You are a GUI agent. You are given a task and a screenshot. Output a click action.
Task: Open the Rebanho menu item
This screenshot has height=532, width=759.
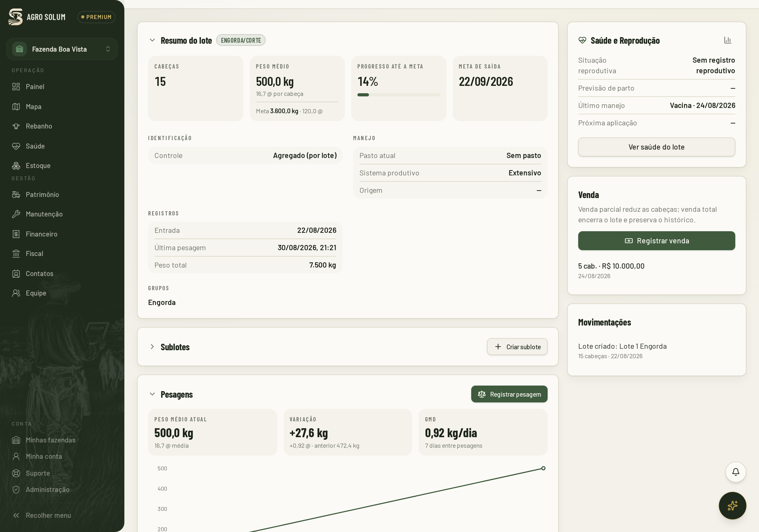[x=62, y=126]
